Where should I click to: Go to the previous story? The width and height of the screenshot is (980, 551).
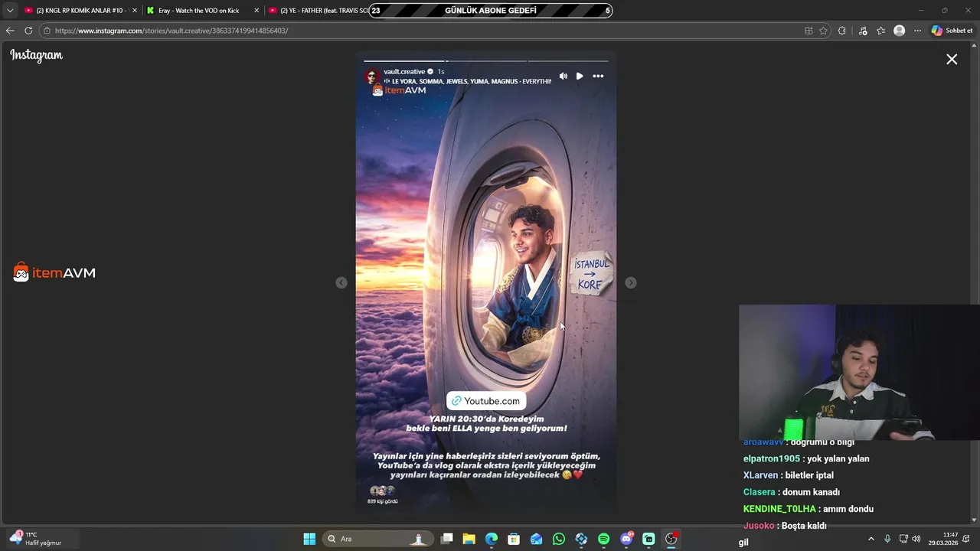point(341,282)
